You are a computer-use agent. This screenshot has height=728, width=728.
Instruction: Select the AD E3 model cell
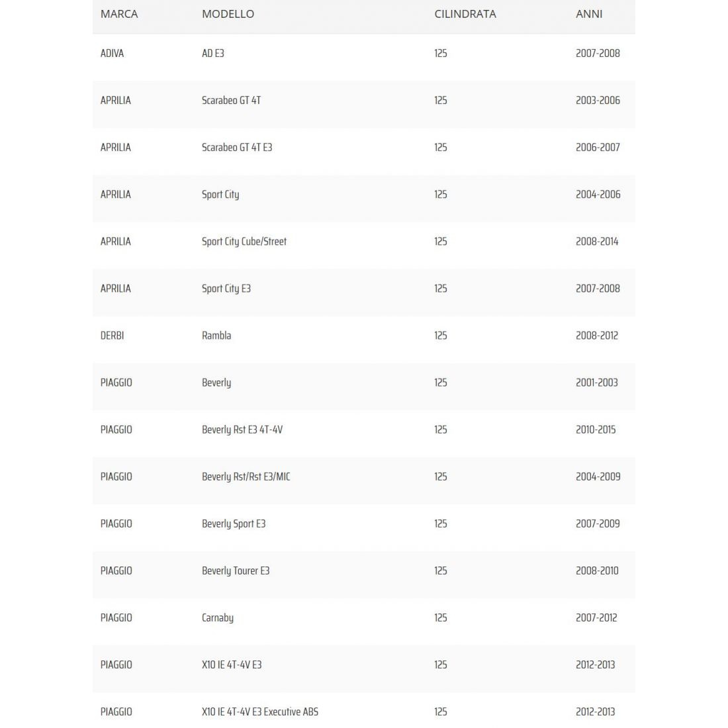pyautogui.click(x=212, y=54)
